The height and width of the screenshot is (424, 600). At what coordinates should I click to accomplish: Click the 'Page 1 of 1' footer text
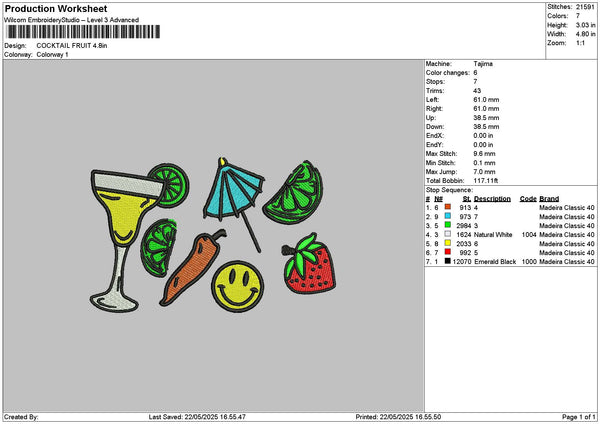(x=579, y=417)
